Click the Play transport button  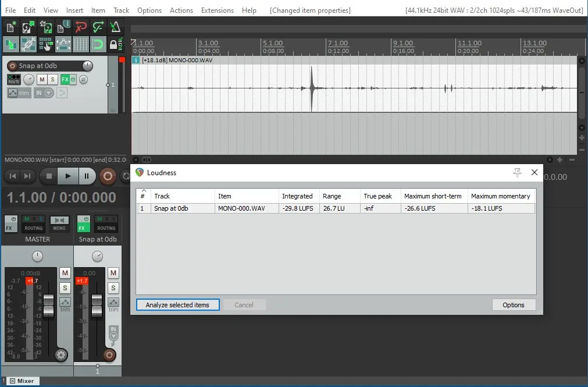click(x=68, y=176)
